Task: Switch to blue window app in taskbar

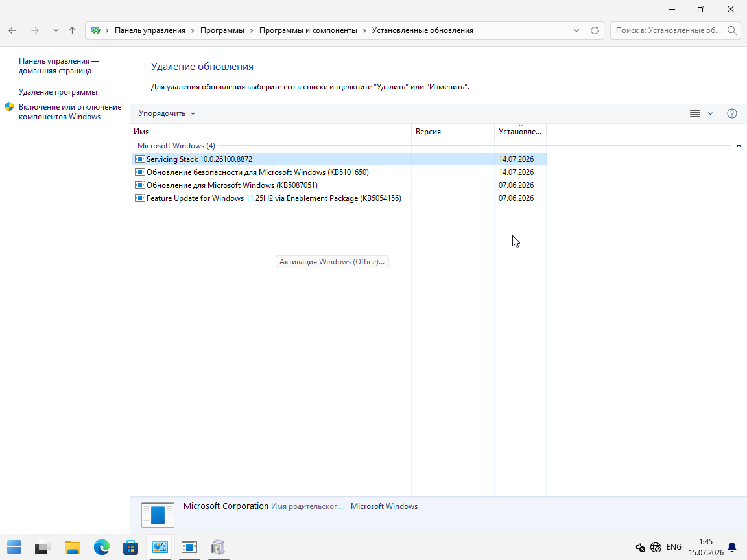Action: (x=189, y=547)
